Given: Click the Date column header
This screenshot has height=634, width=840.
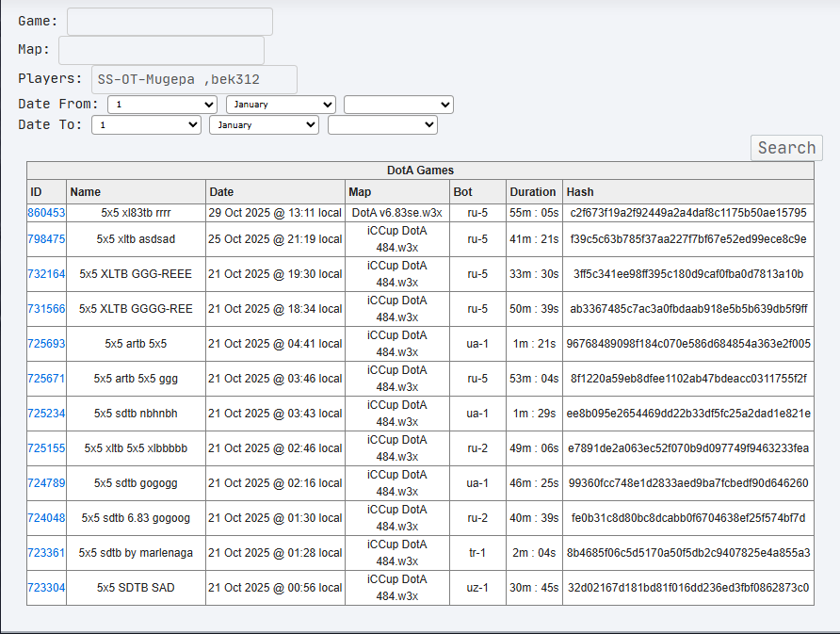Looking at the screenshot, I should (x=275, y=192).
